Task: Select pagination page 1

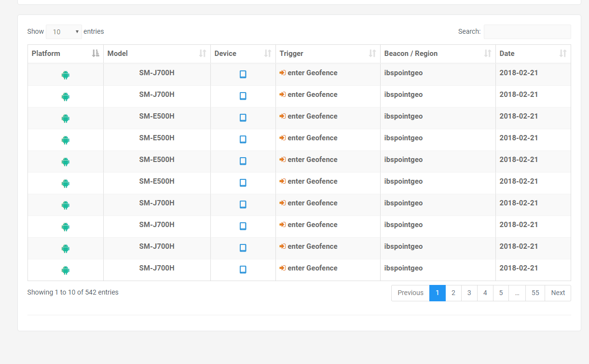Action: [x=438, y=293]
